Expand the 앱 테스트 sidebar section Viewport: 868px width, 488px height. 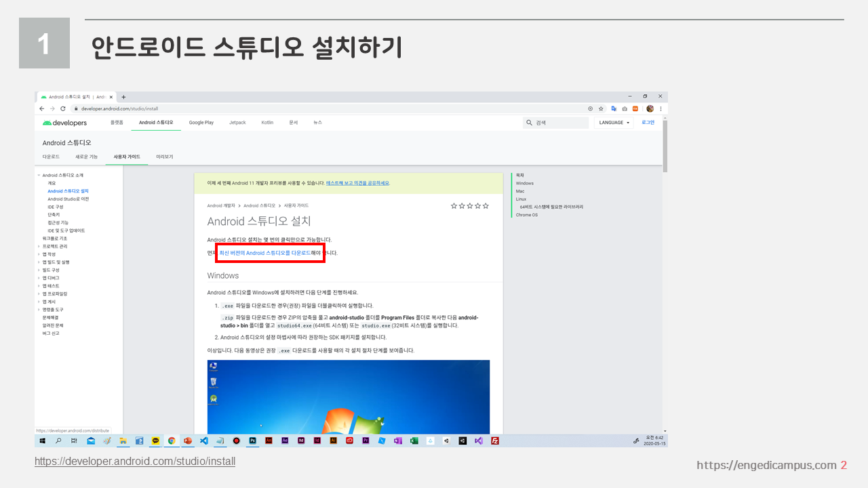pyautogui.click(x=39, y=286)
